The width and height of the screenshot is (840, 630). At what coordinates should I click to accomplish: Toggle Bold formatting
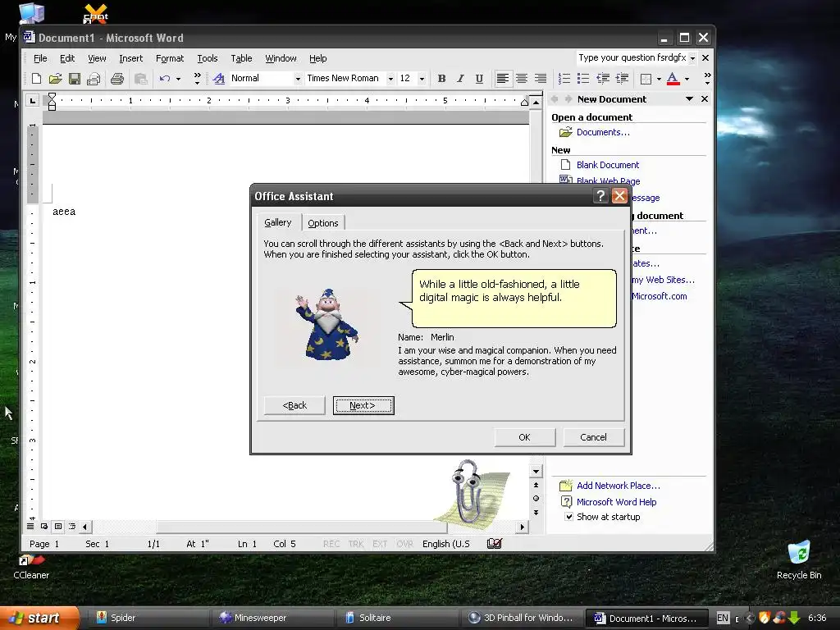click(x=441, y=79)
